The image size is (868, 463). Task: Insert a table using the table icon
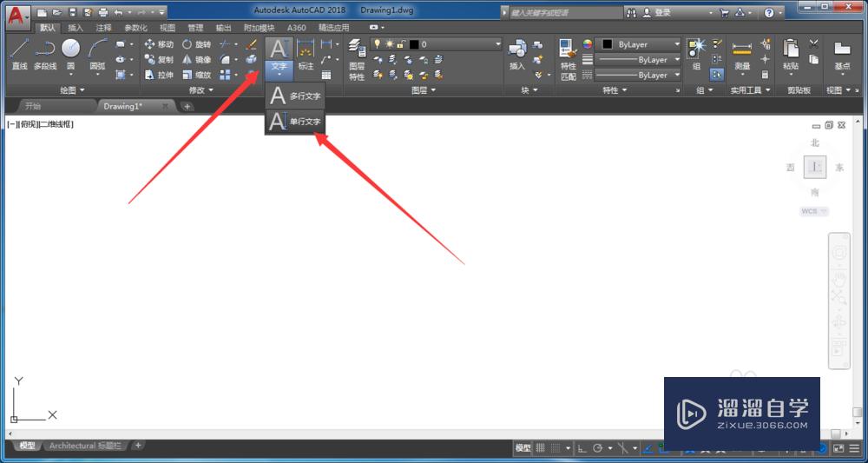click(326, 74)
